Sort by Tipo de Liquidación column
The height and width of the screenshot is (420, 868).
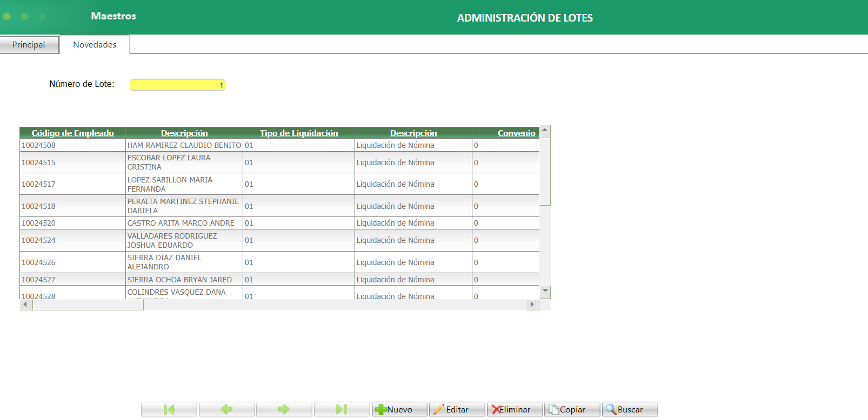coord(299,133)
